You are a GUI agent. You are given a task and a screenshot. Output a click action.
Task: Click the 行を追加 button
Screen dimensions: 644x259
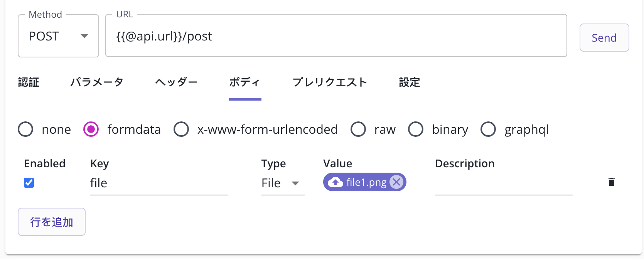coord(52,222)
